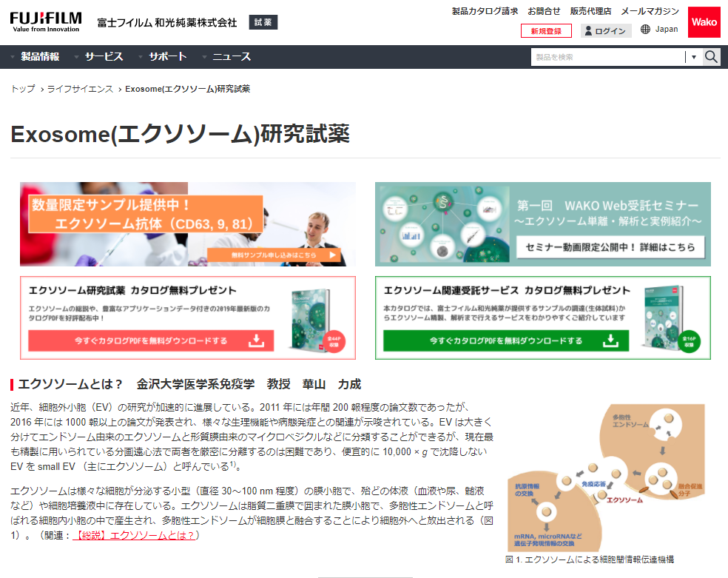Click download icon on red button
This screenshot has width=728, height=578.
(256, 340)
